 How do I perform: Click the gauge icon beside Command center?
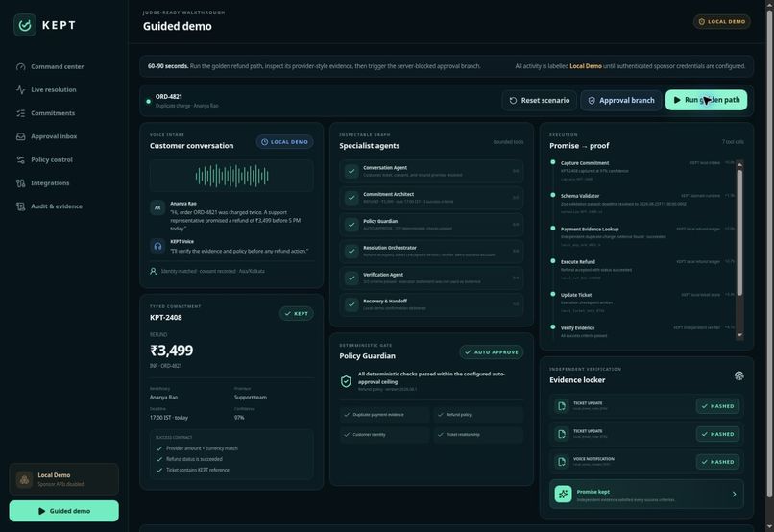pyautogui.click(x=21, y=66)
